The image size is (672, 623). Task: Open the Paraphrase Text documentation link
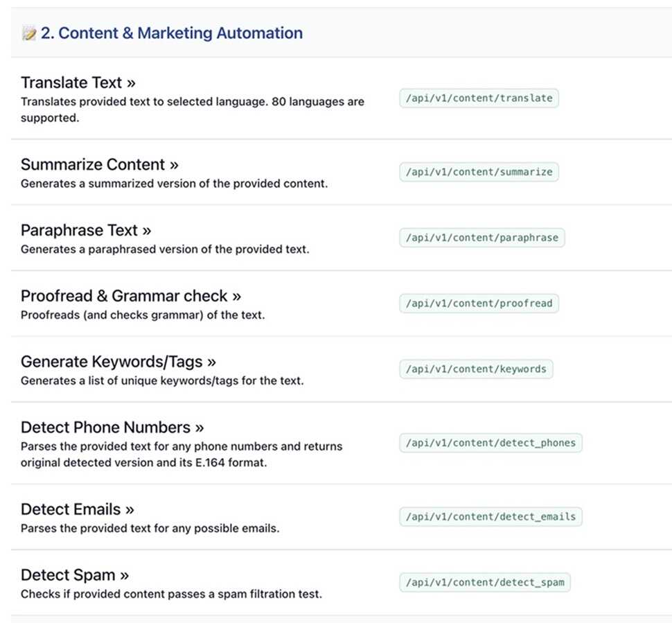[86, 231]
